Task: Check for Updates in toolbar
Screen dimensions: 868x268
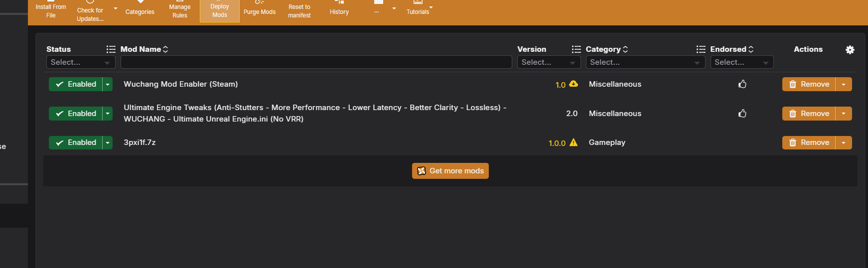Action: [90, 12]
